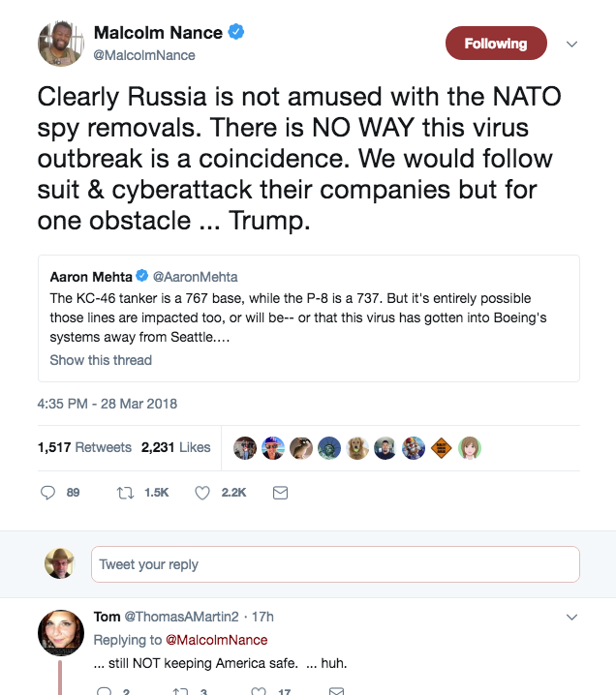This screenshot has width=616, height=695.
Task: Click Aaron Mehta's verified checkmark badge
Action: 141,276
